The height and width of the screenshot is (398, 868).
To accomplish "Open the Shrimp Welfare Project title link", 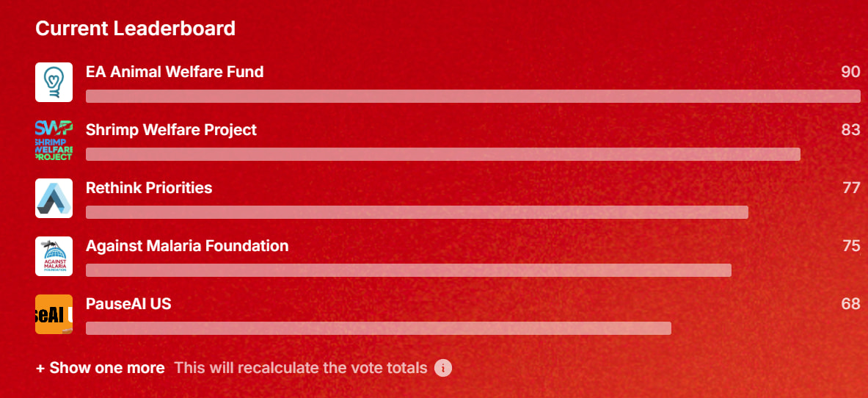I will [171, 130].
